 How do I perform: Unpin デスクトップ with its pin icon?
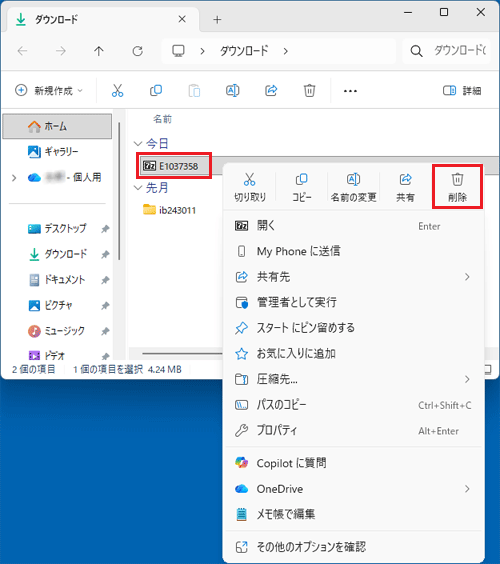tap(105, 229)
